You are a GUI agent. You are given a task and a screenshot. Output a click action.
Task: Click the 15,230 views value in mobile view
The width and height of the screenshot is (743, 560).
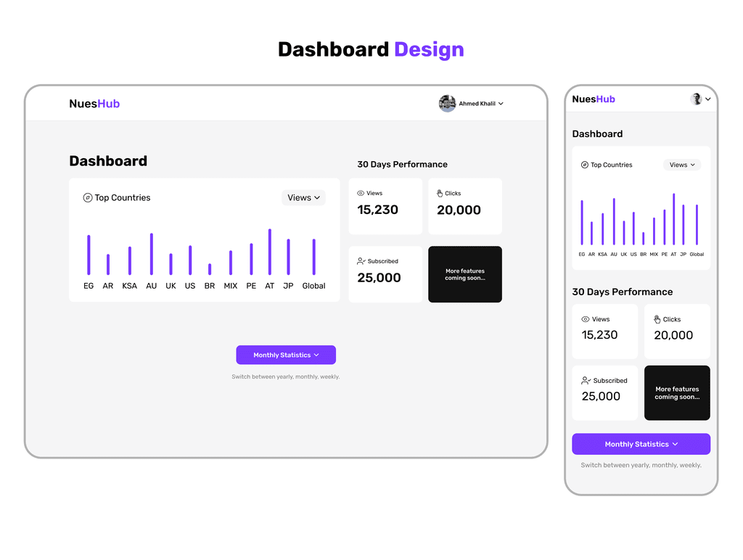[599, 335]
